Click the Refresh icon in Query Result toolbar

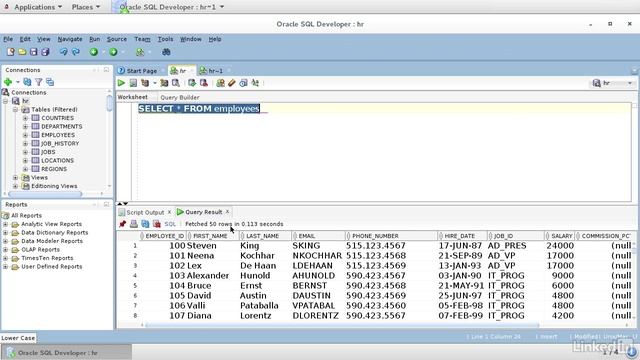pos(145,224)
